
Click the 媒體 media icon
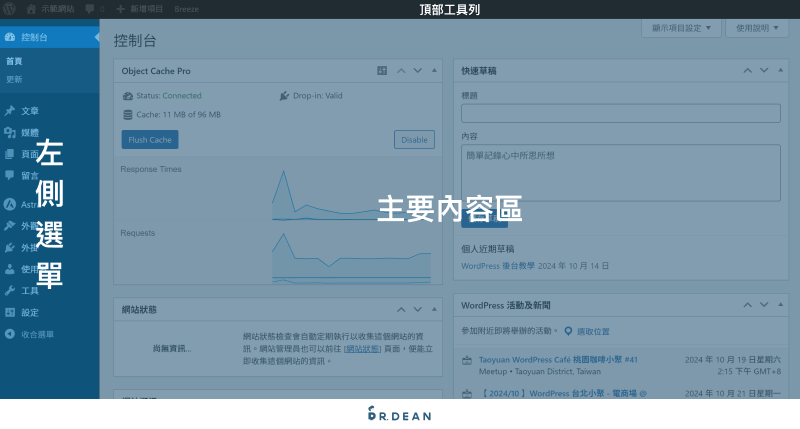10,133
